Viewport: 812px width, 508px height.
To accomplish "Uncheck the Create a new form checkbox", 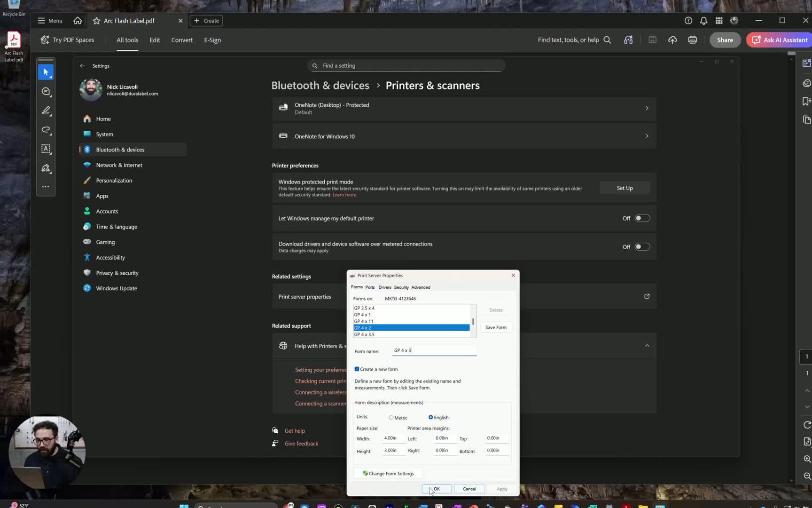I will point(357,369).
